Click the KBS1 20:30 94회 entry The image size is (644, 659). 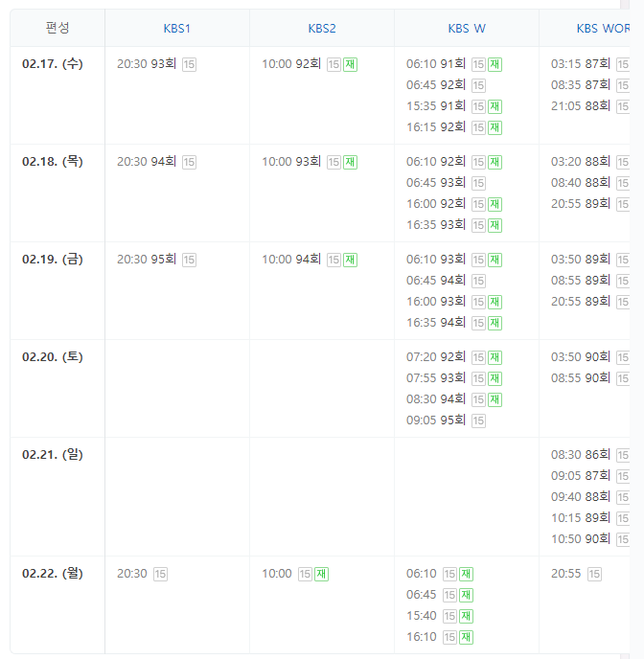147,161
